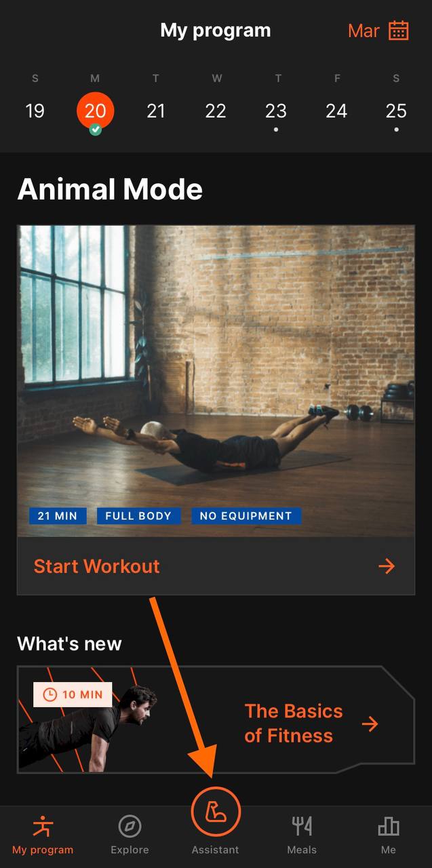432x868 pixels.
Task: Switch to the Assistant tab label
Action: pyautogui.click(x=216, y=850)
